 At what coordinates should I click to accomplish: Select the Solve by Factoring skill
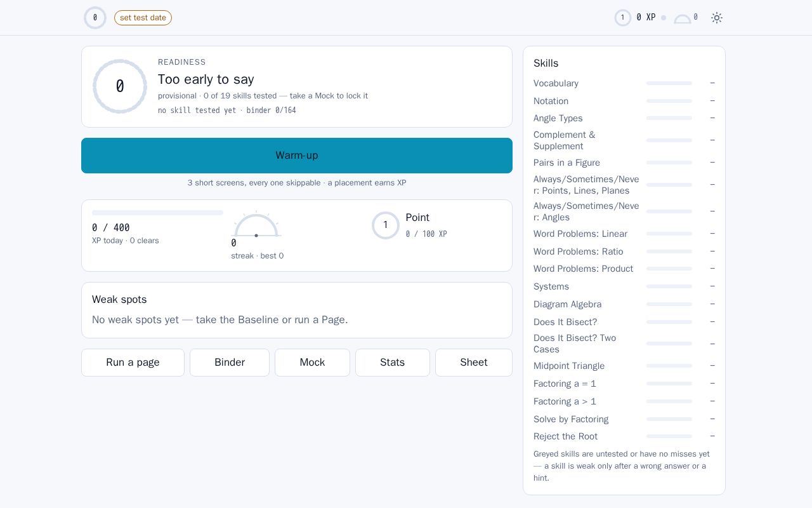click(624, 419)
